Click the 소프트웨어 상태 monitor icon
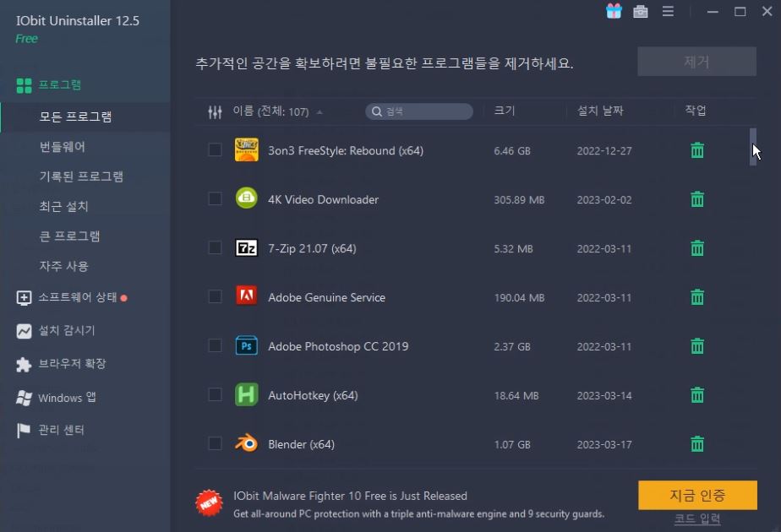781x532 pixels. click(x=24, y=297)
